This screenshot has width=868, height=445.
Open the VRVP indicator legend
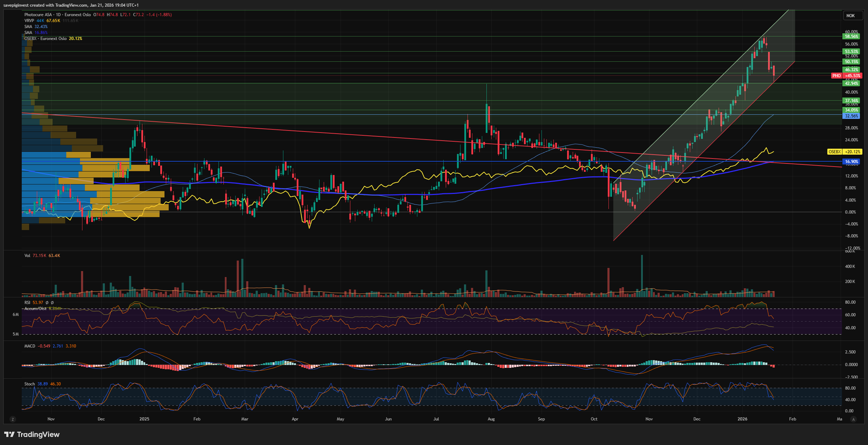[29, 21]
